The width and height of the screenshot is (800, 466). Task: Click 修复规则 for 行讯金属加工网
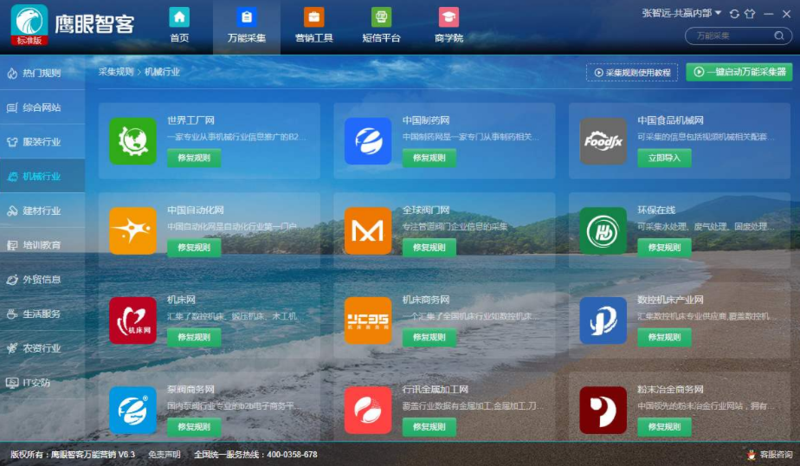click(x=429, y=427)
